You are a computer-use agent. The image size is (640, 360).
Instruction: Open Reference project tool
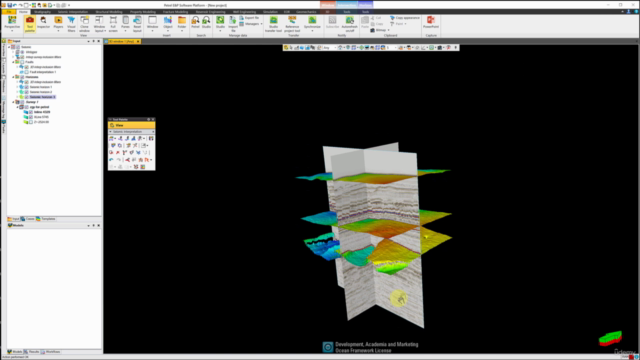click(x=292, y=24)
